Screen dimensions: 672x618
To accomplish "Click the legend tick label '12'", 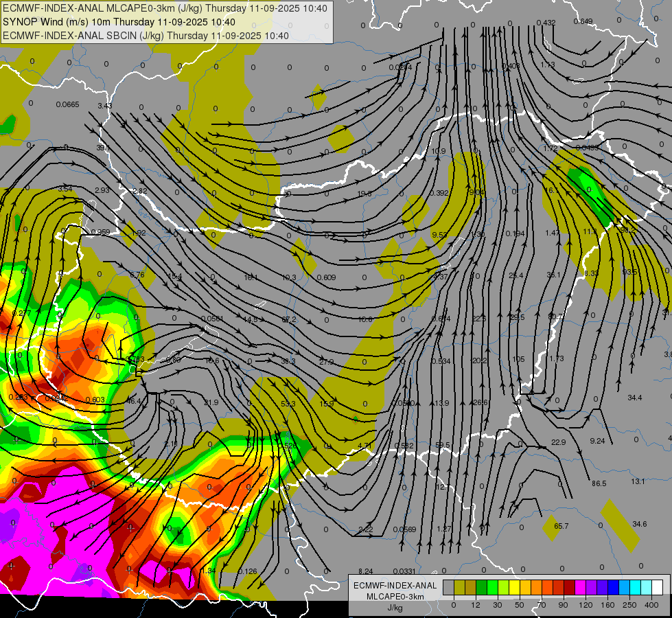I will coord(476,605).
